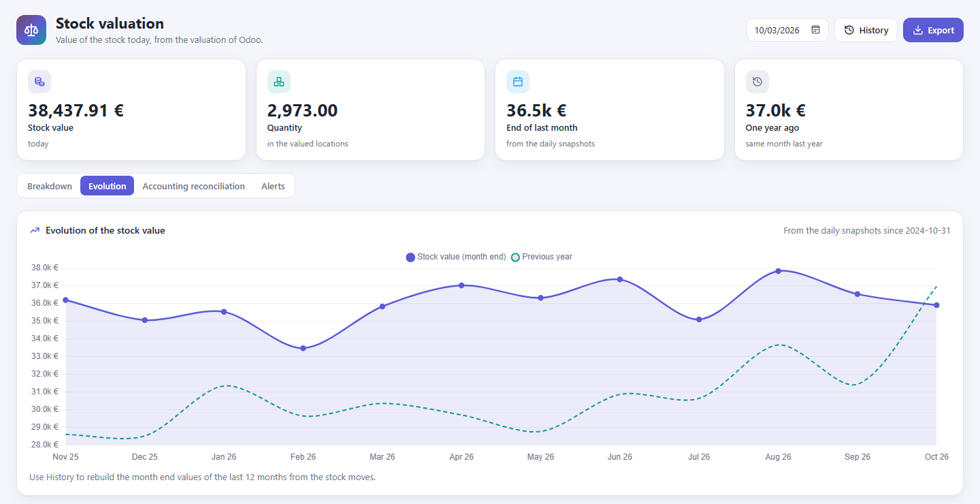The image size is (980, 504).
Task: Click the 'Stock valuation' page title
Action: pyautogui.click(x=110, y=24)
